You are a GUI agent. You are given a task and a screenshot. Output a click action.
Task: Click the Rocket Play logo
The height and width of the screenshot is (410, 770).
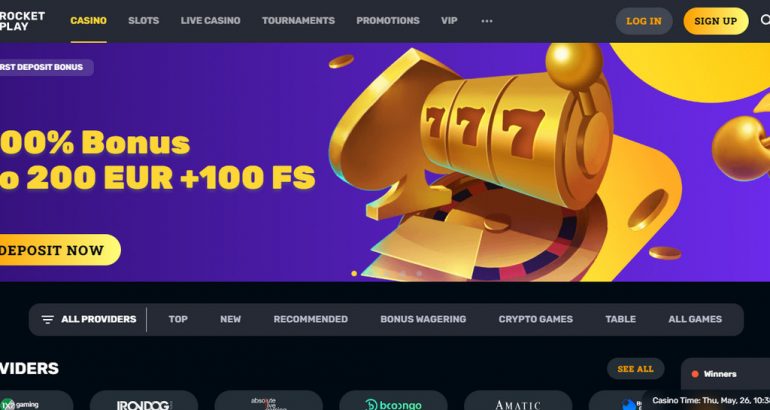point(22,21)
